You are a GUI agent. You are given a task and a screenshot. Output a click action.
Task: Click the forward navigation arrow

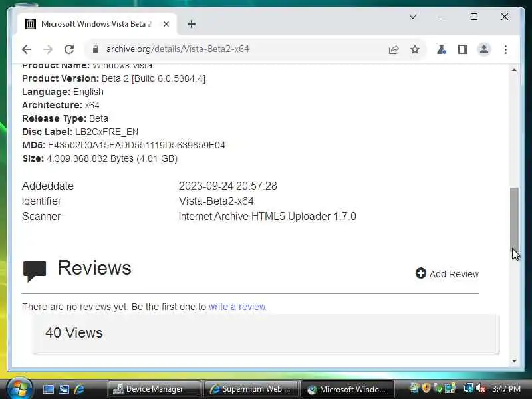click(x=48, y=49)
